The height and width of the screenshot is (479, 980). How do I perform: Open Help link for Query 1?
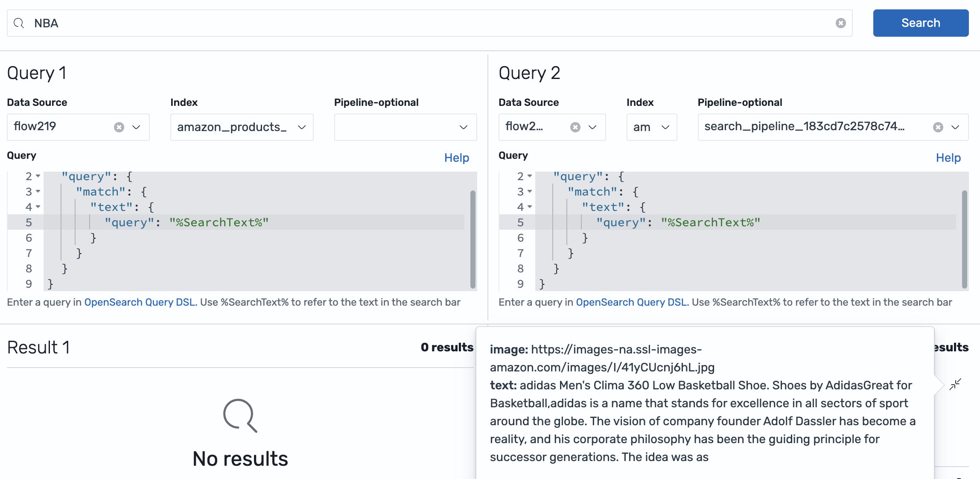tap(456, 158)
